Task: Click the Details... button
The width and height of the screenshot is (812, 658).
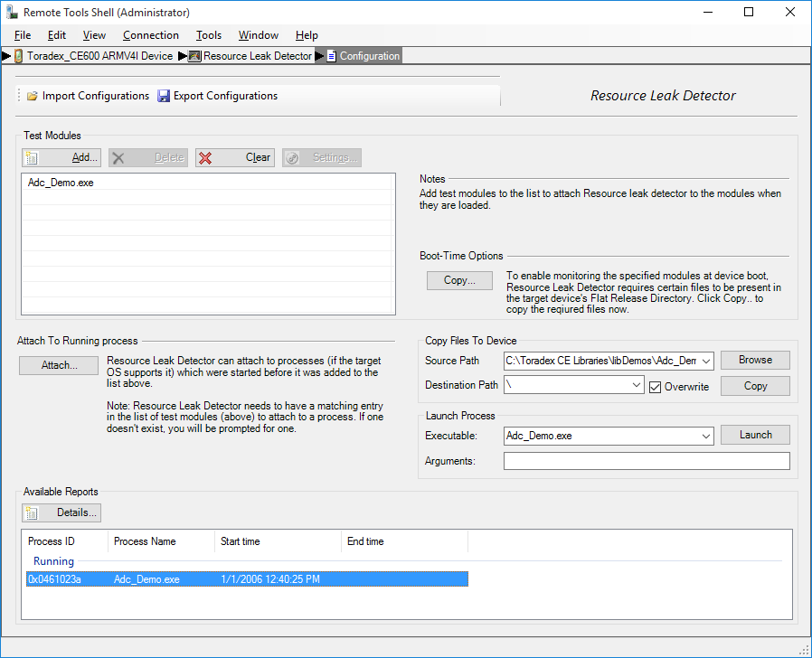Action: [x=61, y=513]
